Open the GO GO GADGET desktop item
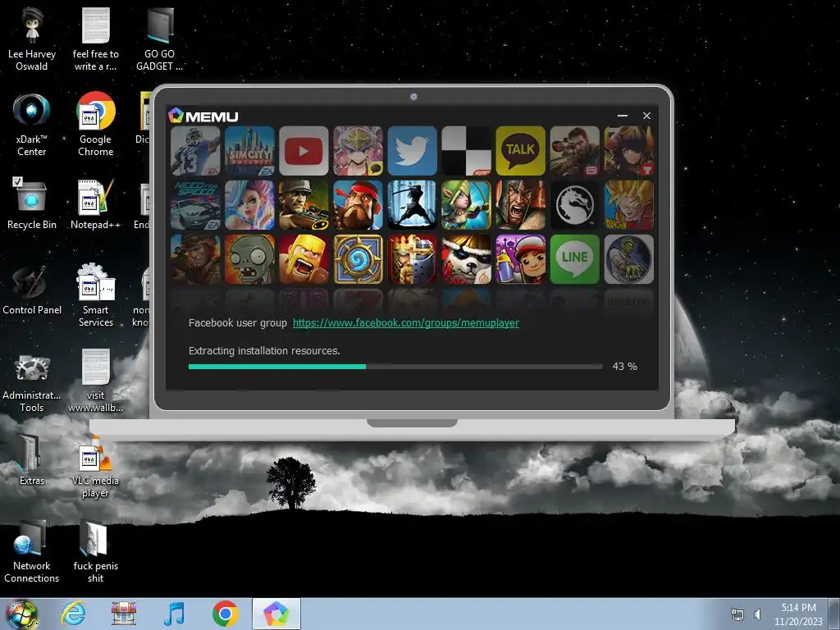This screenshot has height=630, width=840. pos(159,39)
